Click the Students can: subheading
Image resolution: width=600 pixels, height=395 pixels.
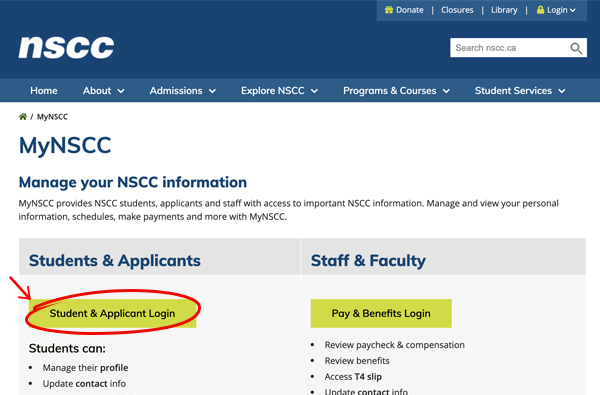67,348
